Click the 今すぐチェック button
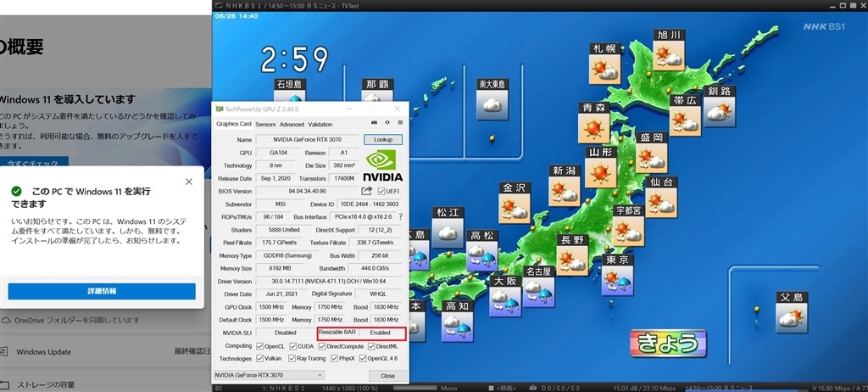Image resolution: width=868 pixels, height=392 pixels. (x=34, y=162)
